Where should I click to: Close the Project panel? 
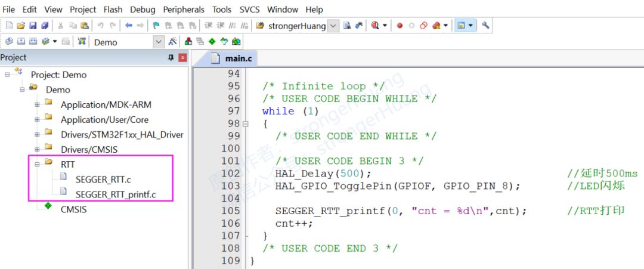(x=183, y=58)
